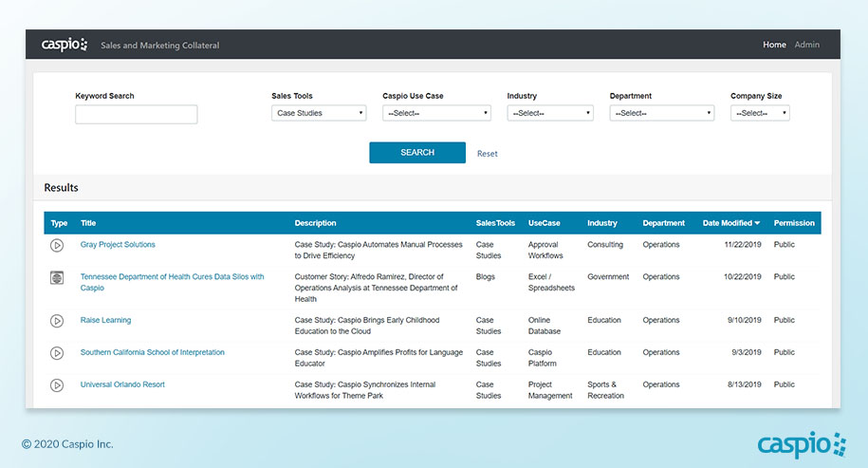Open the Admin menu item
868x468 pixels.
point(807,45)
